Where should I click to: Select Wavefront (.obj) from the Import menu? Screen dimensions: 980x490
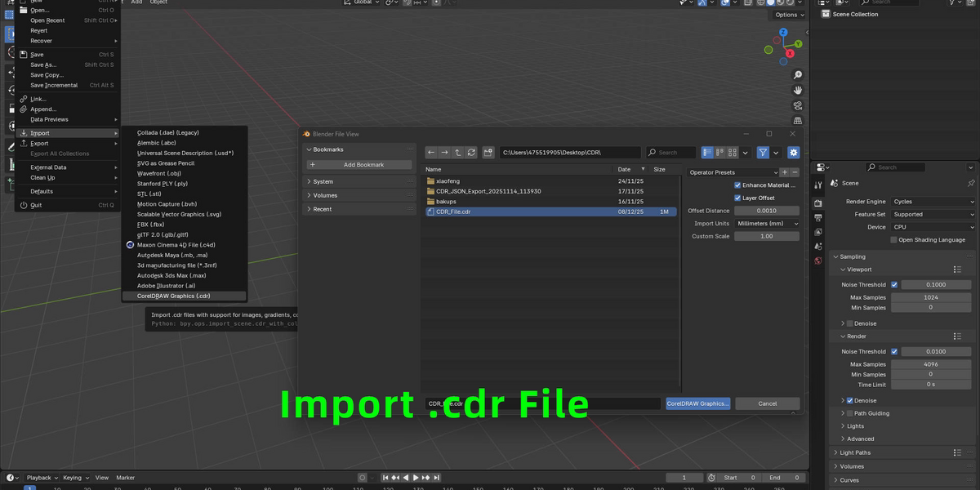(159, 173)
